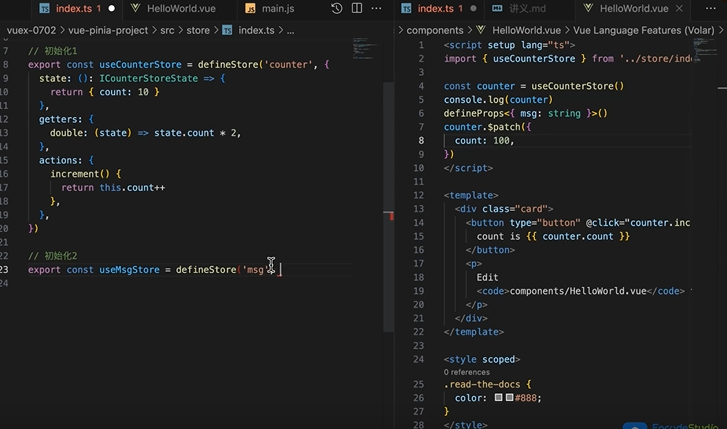Click the 0 references code lens
The image size is (727, 429).
coord(466,372)
